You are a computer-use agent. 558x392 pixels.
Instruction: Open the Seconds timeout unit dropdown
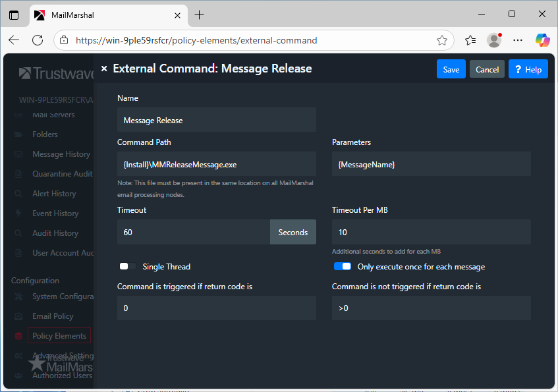pyautogui.click(x=293, y=233)
